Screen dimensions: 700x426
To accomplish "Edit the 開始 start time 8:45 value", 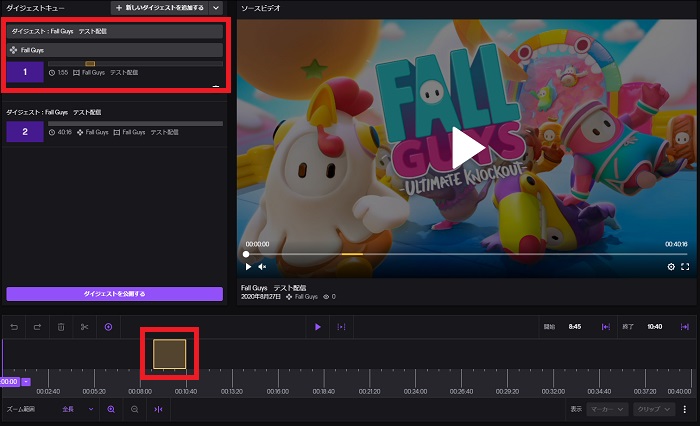I will (x=575, y=327).
